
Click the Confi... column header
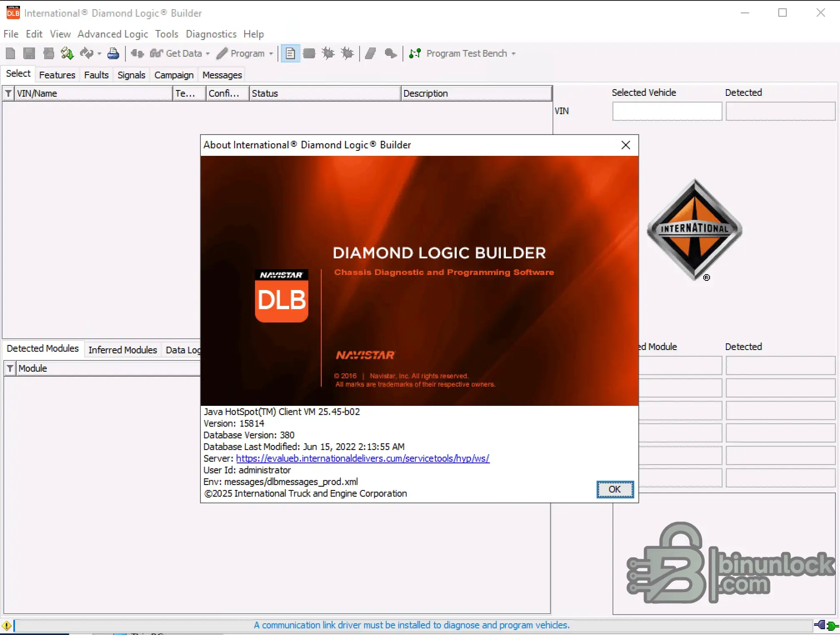click(x=228, y=93)
